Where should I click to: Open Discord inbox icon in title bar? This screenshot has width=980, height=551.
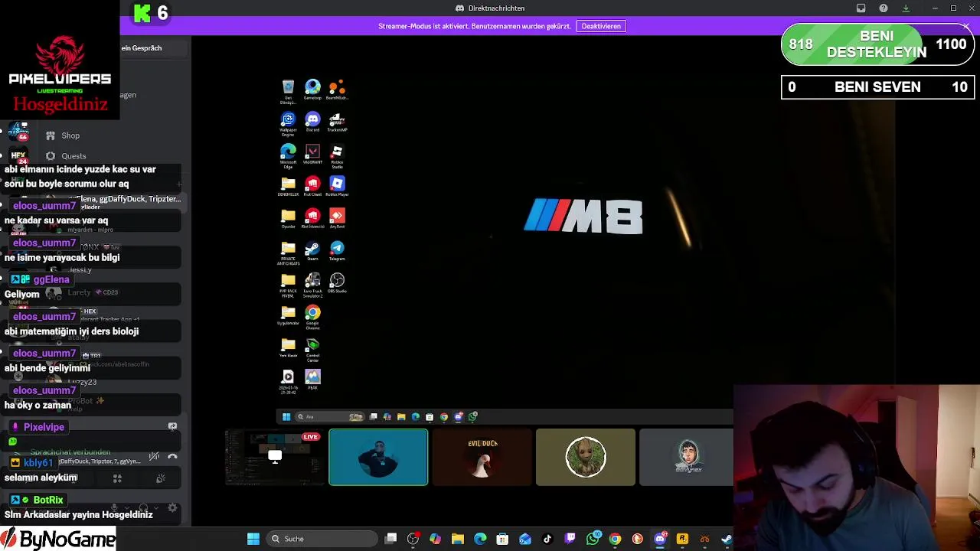coord(861,8)
